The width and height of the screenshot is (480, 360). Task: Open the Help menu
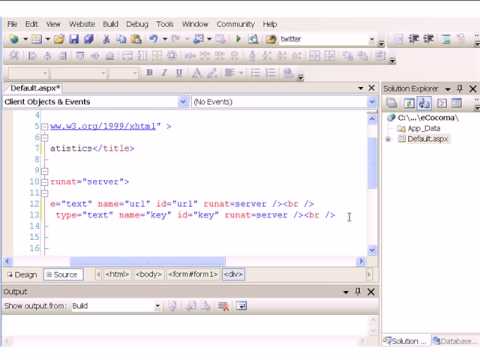(x=270, y=24)
